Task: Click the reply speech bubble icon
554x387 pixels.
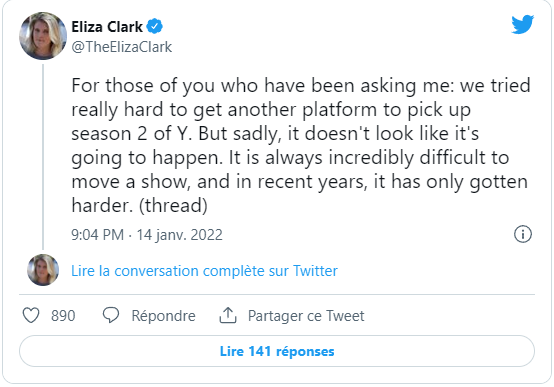Action: [x=111, y=315]
